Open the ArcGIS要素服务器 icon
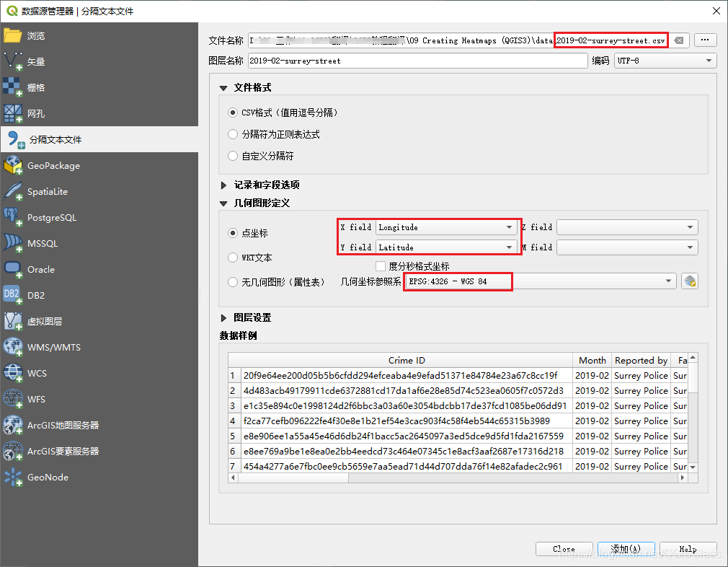The width and height of the screenshot is (728, 567). pos(12,452)
